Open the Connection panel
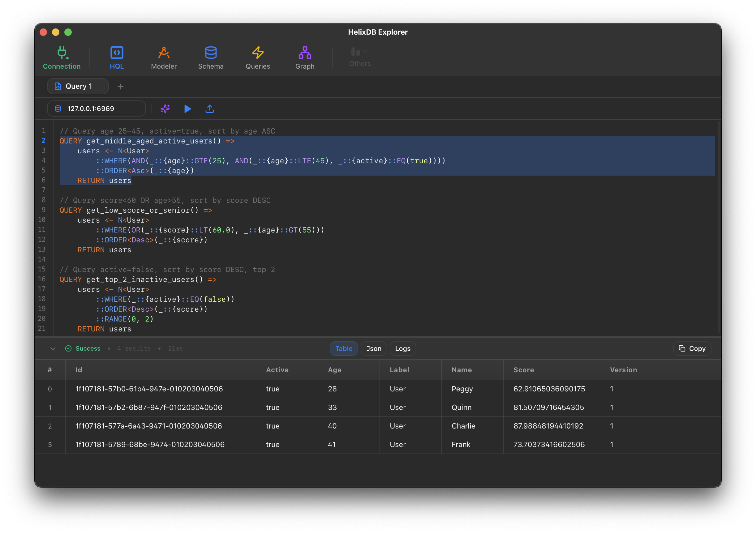The width and height of the screenshot is (756, 533). point(61,58)
